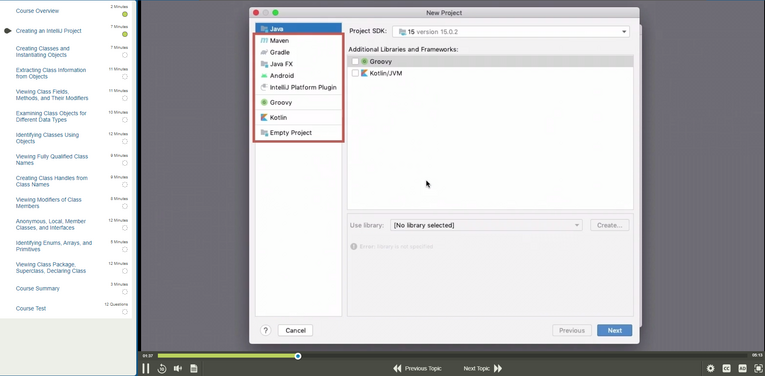Open Course Overview topic
The image size is (765, 376).
pyautogui.click(x=37, y=11)
